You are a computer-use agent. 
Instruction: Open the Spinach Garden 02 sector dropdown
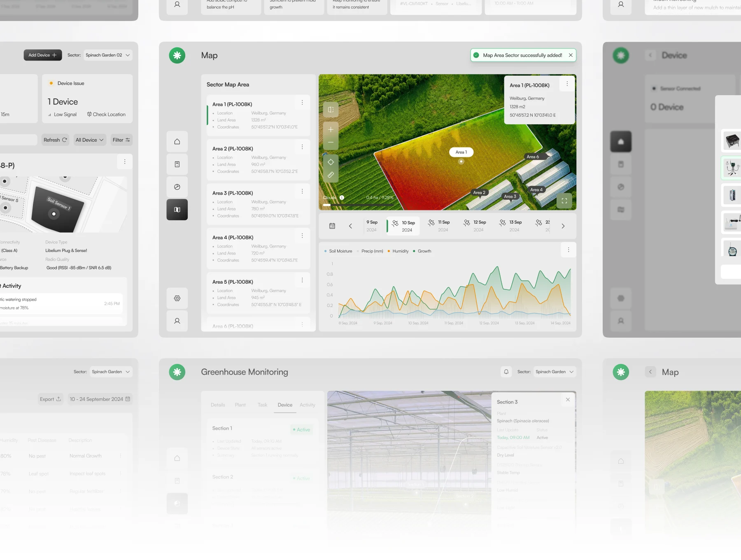click(108, 55)
